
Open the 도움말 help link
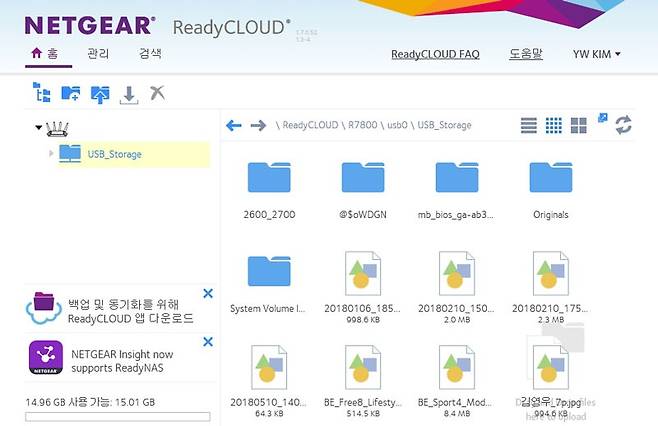(526, 54)
